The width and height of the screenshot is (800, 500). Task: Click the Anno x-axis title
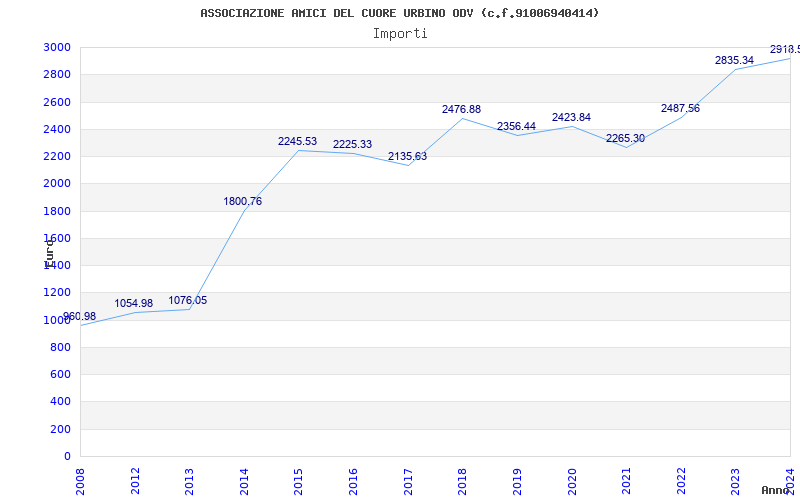[777, 490]
